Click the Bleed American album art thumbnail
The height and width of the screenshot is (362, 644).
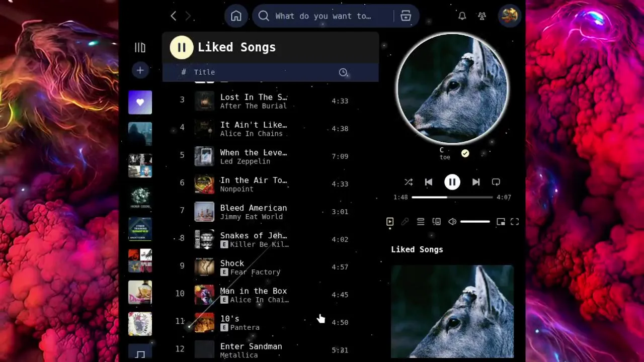pos(204,212)
